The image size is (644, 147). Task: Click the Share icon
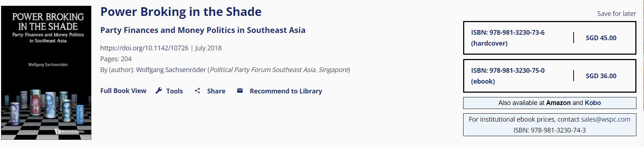[197, 91]
